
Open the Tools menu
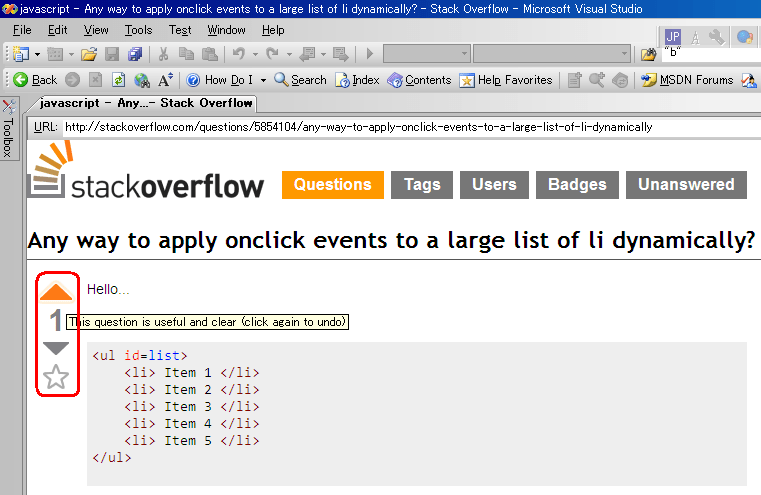pos(138,30)
